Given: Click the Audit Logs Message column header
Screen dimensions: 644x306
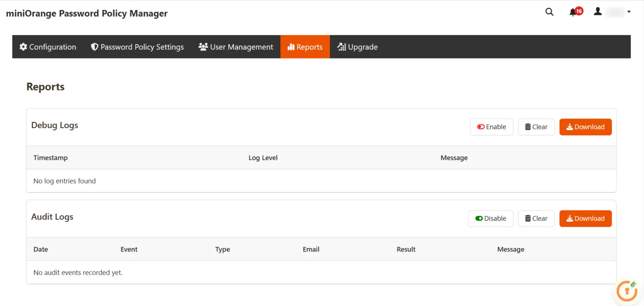Looking at the screenshot, I should pos(511,249).
